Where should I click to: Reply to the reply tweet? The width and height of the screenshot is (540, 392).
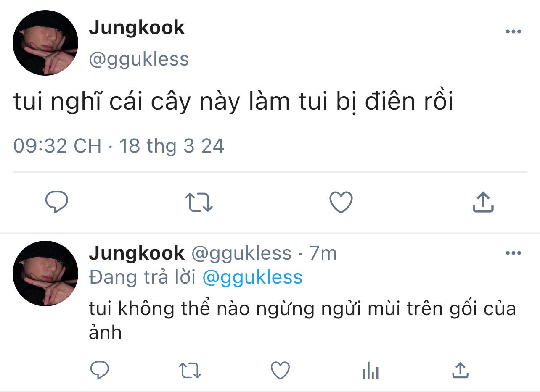click(x=100, y=371)
